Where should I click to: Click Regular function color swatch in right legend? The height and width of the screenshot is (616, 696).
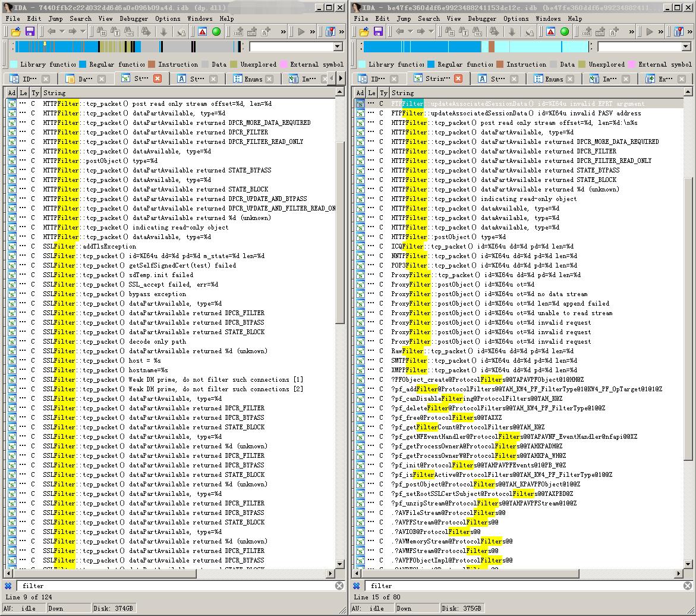(430, 64)
